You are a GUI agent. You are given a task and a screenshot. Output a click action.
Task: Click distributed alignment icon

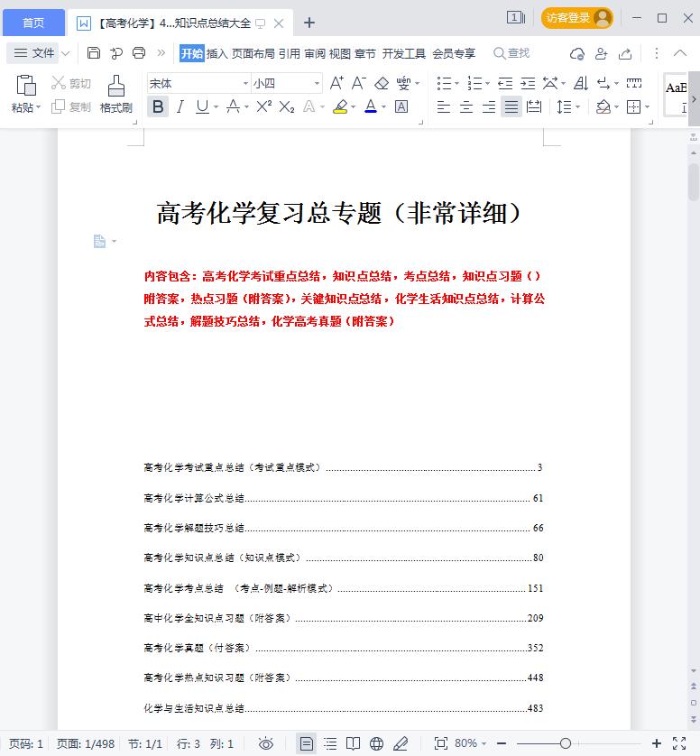click(534, 106)
